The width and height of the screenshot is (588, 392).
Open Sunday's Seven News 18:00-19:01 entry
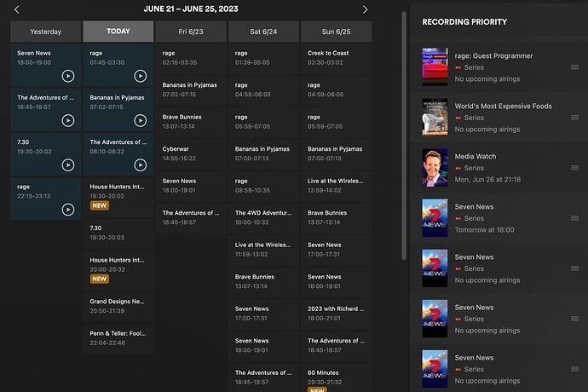pyautogui.click(x=336, y=282)
